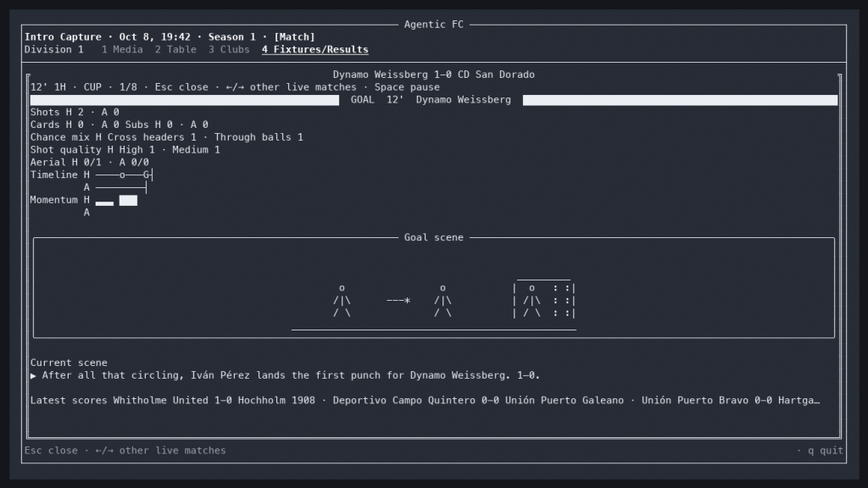Click the Division 1 label

[53, 49]
